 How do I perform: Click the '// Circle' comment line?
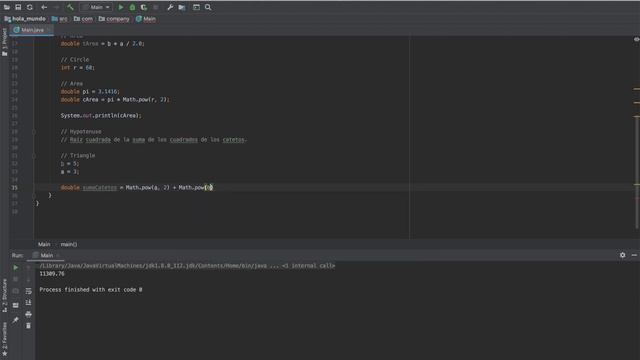[75, 60]
